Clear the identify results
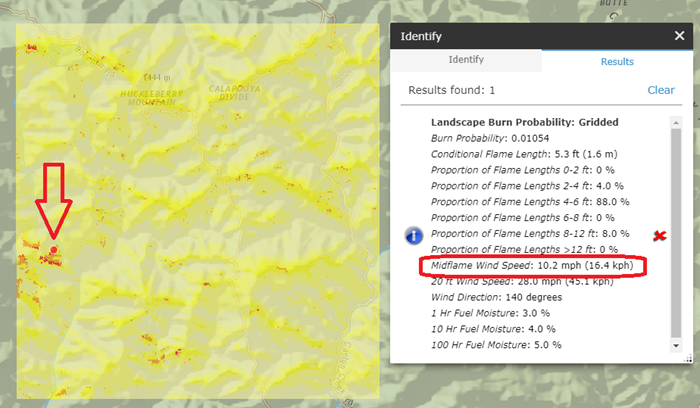Image resolution: width=700 pixels, height=408 pixels. (x=661, y=90)
